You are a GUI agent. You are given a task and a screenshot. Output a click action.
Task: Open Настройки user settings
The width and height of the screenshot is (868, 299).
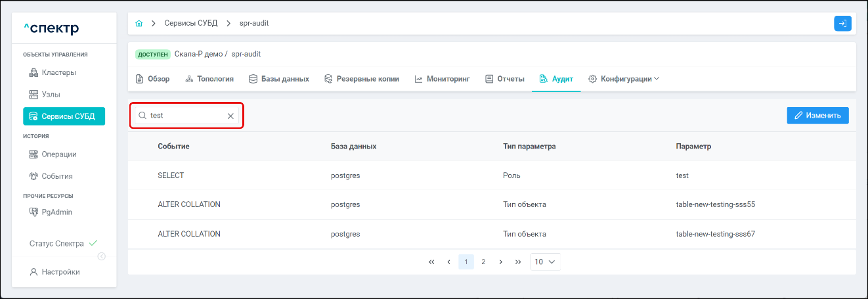pyautogui.click(x=60, y=272)
